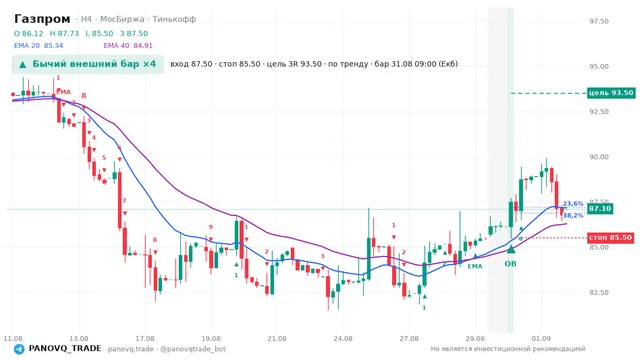Image resolution: width=640 pixels, height=360 pixels.
Task: Click the 17.08 date axis label
Action: point(145,339)
